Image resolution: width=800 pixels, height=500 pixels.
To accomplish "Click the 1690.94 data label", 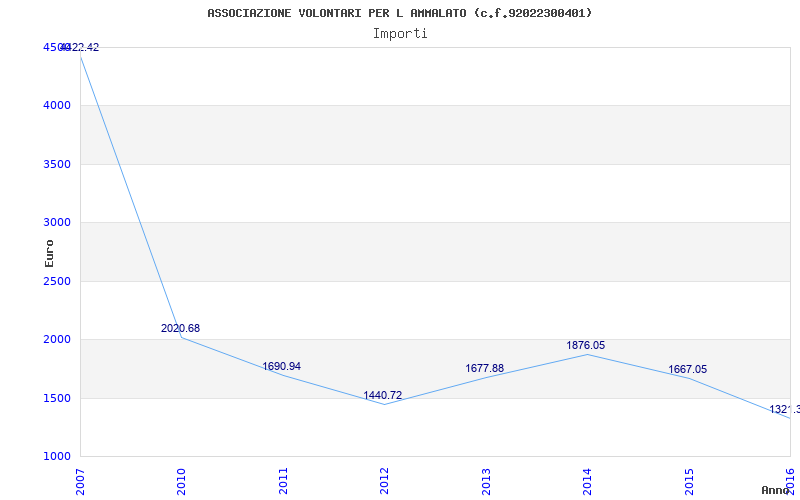I will (x=282, y=366).
